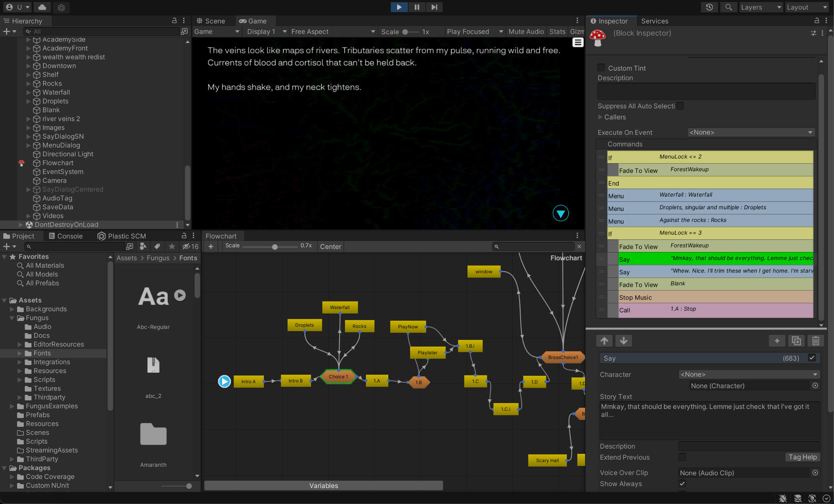Click the cloud services icon
834x504 pixels.
[x=42, y=7]
